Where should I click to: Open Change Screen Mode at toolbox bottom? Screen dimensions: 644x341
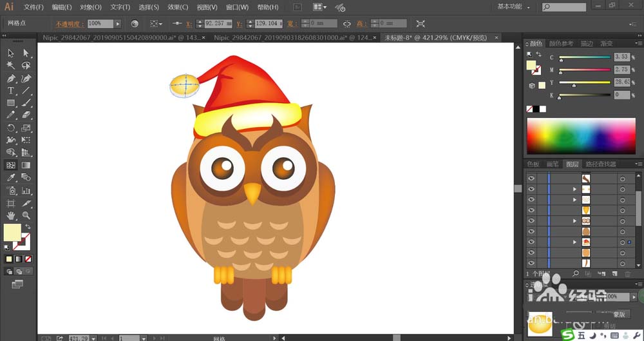(17, 284)
